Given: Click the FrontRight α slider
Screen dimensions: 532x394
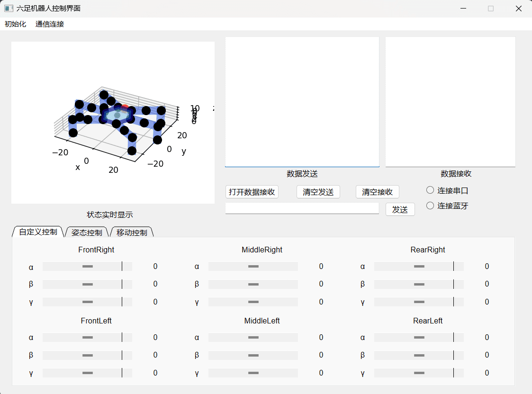Looking at the screenshot, I should pos(87,267).
